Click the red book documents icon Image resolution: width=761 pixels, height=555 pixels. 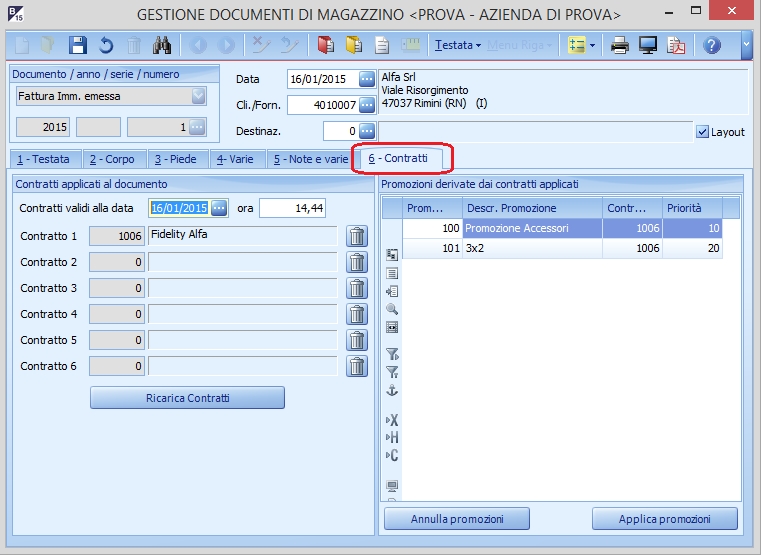coord(326,45)
